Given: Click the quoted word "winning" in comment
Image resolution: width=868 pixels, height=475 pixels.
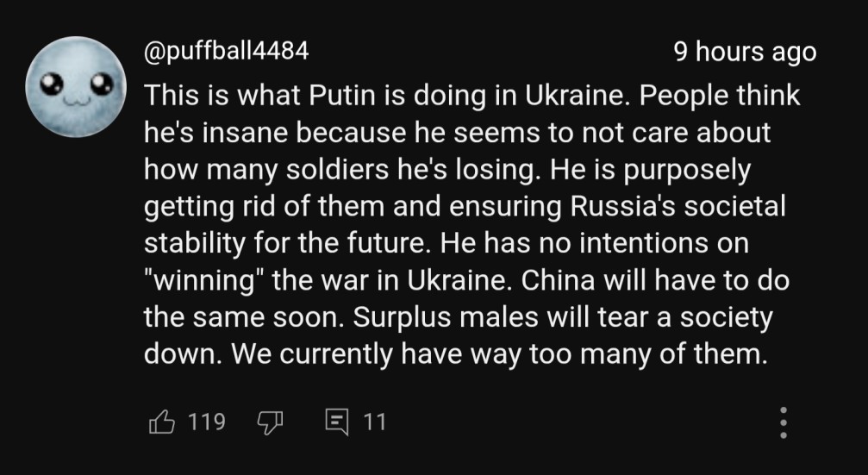Looking at the screenshot, I should pos(203,281).
